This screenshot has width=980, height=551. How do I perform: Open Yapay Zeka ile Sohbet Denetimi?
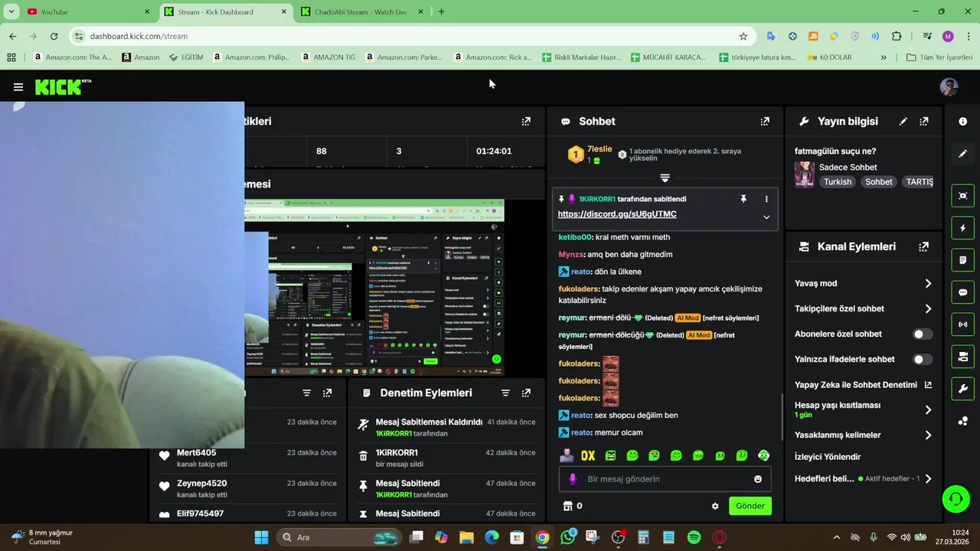coord(864,385)
